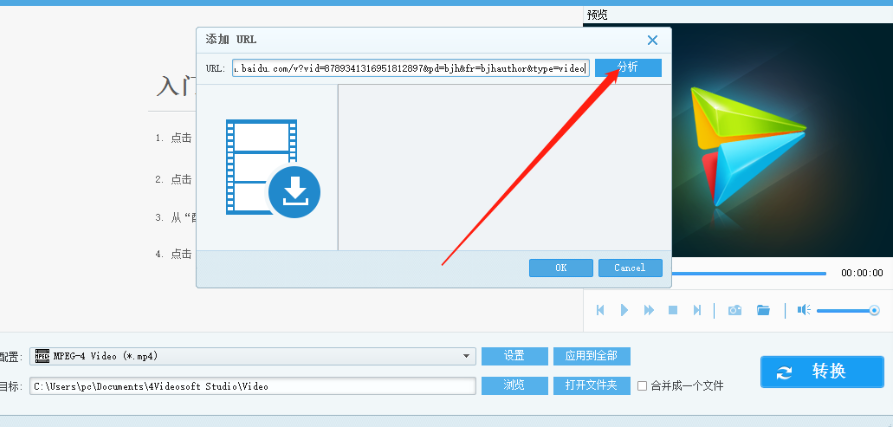Skip to next item in preview

697,310
